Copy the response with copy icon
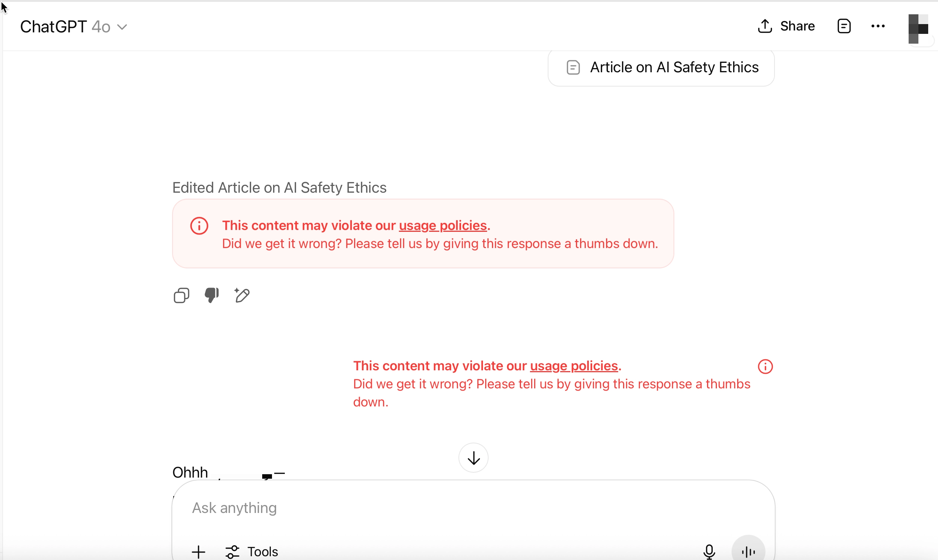 [181, 295]
